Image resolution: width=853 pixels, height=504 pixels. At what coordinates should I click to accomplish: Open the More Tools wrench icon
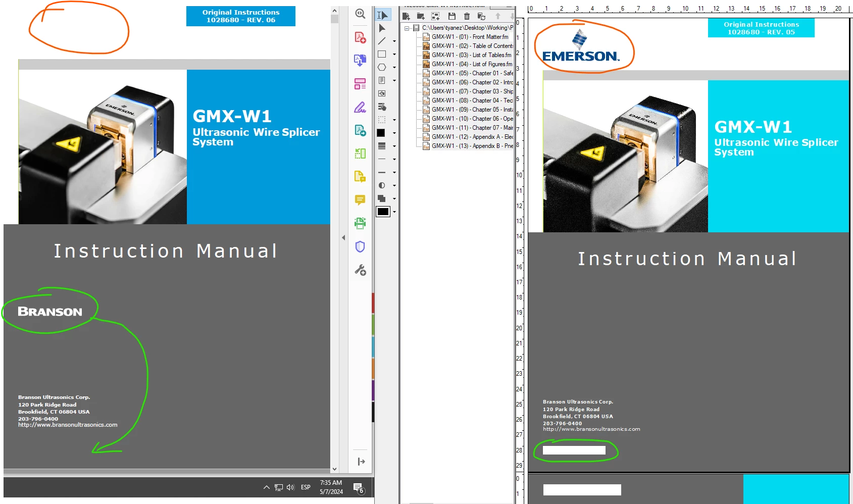pos(360,270)
